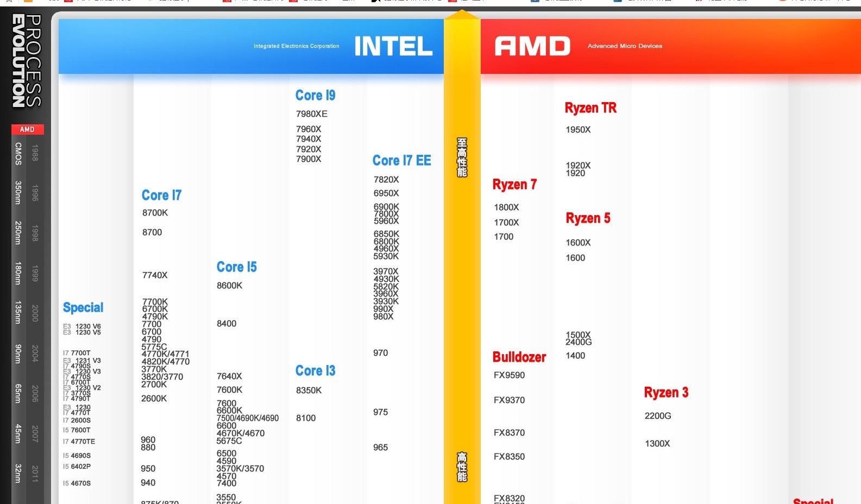Click the INTEL logo in the blue header
The image size is (861, 504).
393,46
